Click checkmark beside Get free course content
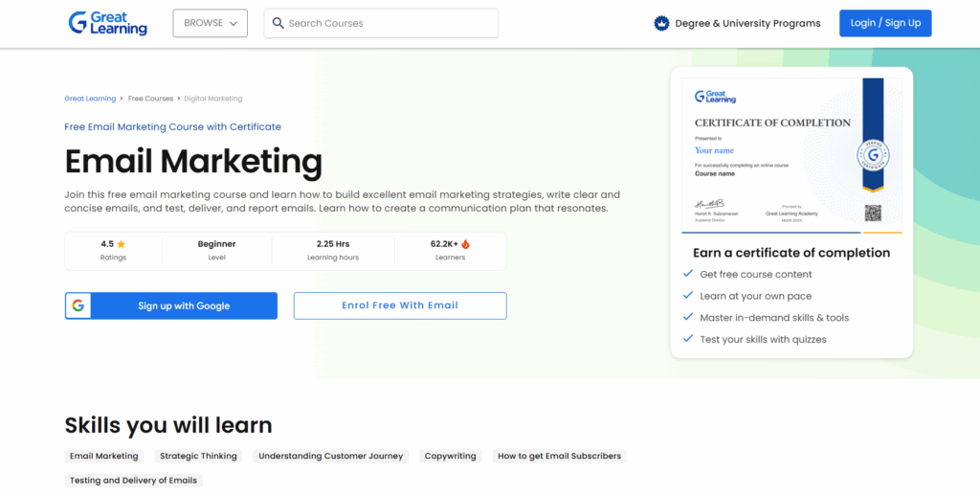This screenshot has width=980, height=494. (688, 273)
